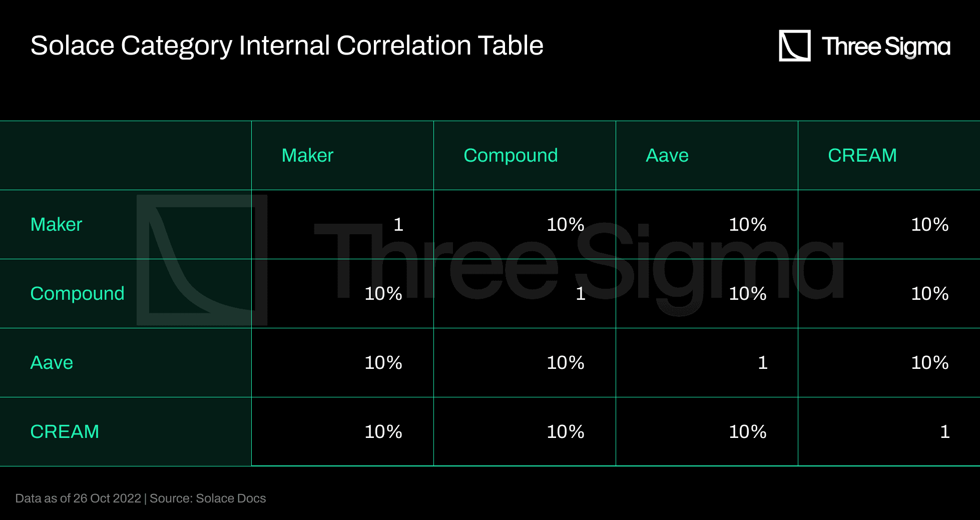Select the Compound column header
Viewport: 980px width, 520px height.
tap(511, 156)
